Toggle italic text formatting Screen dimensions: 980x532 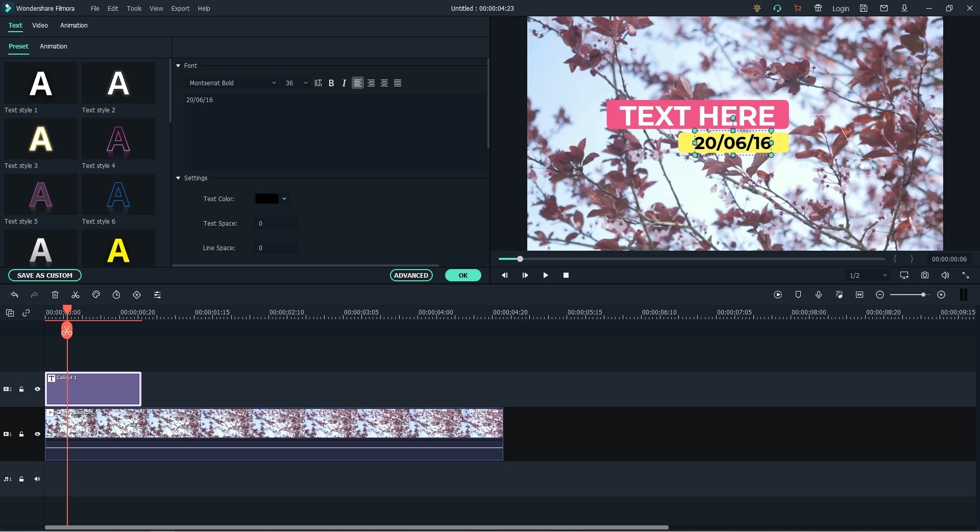(344, 83)
